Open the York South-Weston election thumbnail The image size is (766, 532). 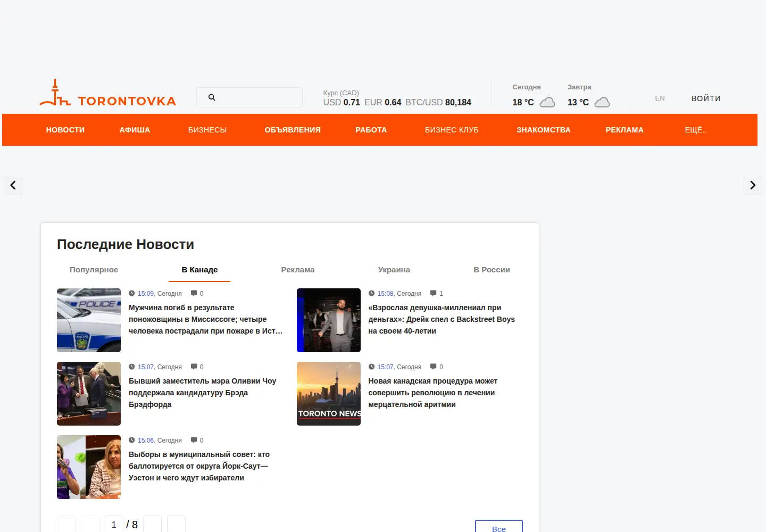point(89,467)
